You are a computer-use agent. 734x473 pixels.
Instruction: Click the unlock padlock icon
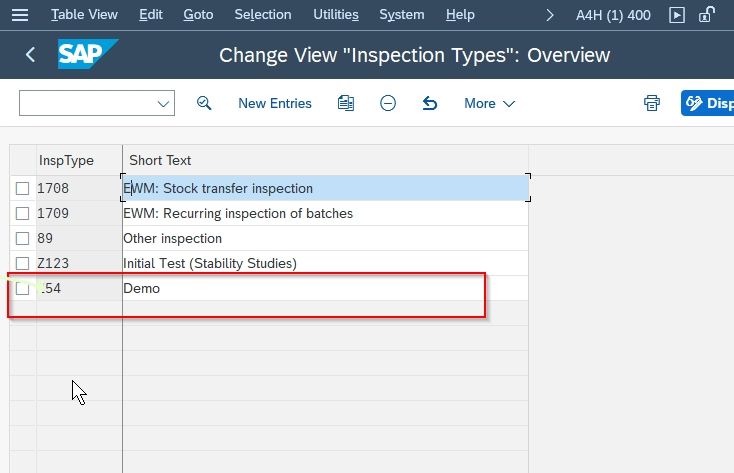click(x=706, y=14)
